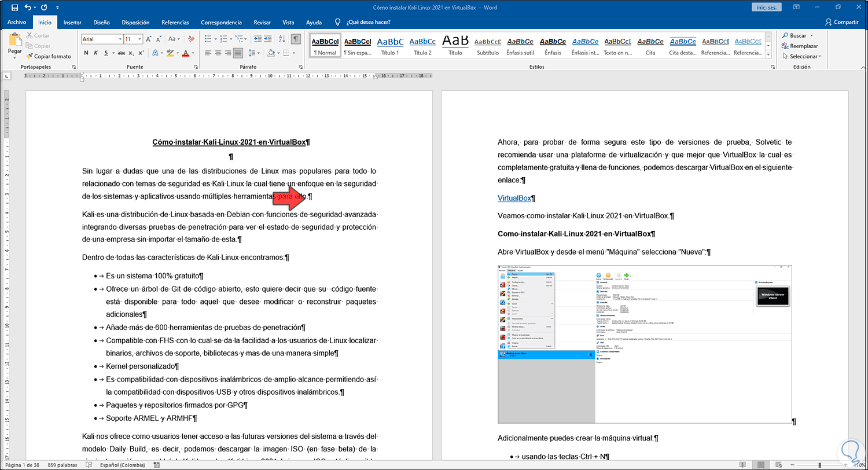Switch to Print Layout view in status bar
Image resolution: width=868 pixels, height=470 pixels.
coord(762,465)
